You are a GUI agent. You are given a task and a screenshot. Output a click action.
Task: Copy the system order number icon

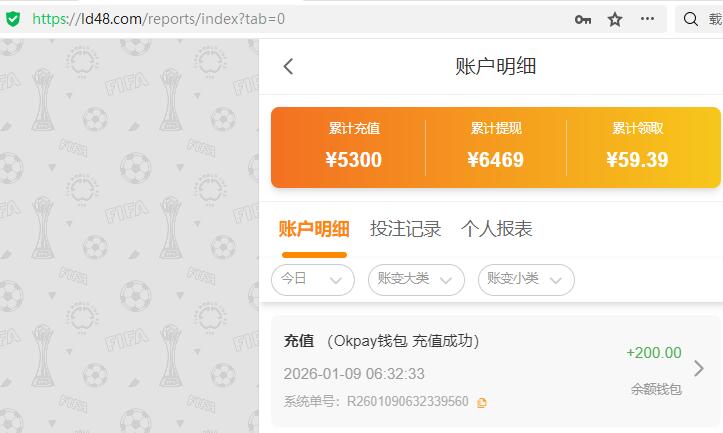(x=482, y=403)
